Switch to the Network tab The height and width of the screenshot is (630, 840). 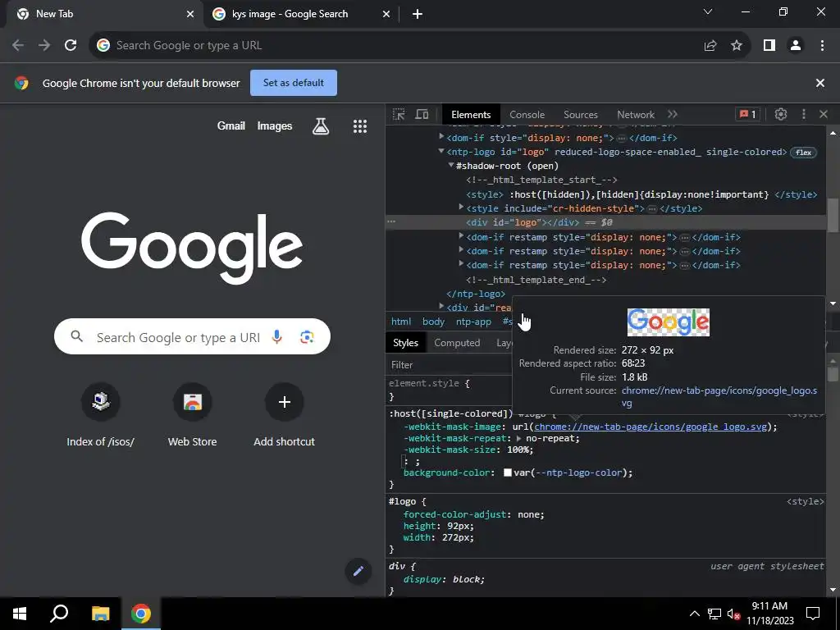[636, 114]
